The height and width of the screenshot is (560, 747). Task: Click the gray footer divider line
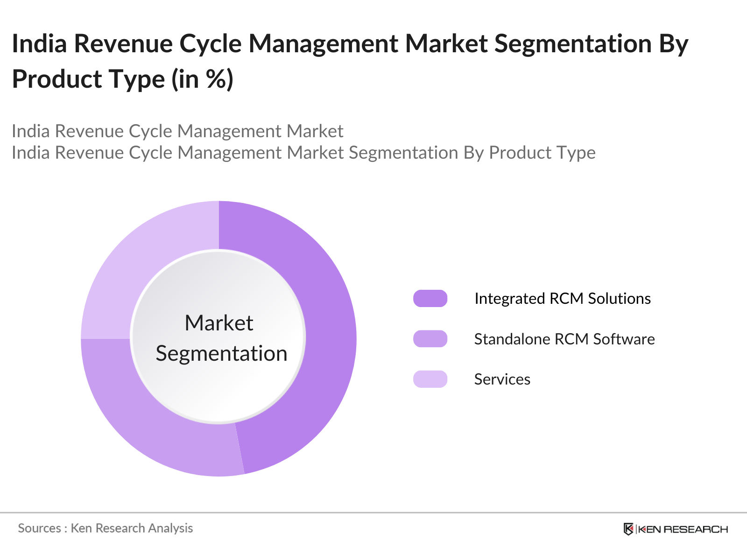pyautogui.click(x=373, y=512)
